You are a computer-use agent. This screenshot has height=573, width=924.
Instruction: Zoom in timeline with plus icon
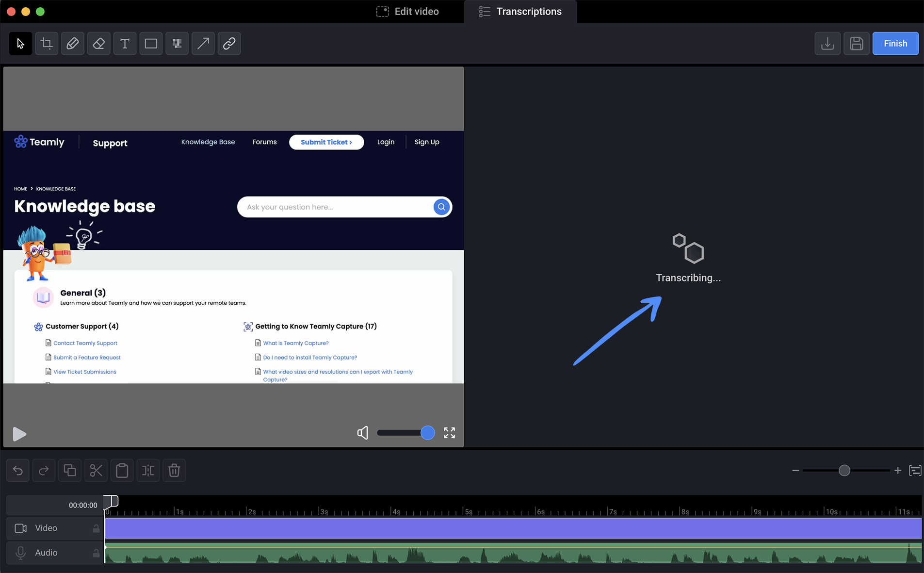tap(898, 471)
